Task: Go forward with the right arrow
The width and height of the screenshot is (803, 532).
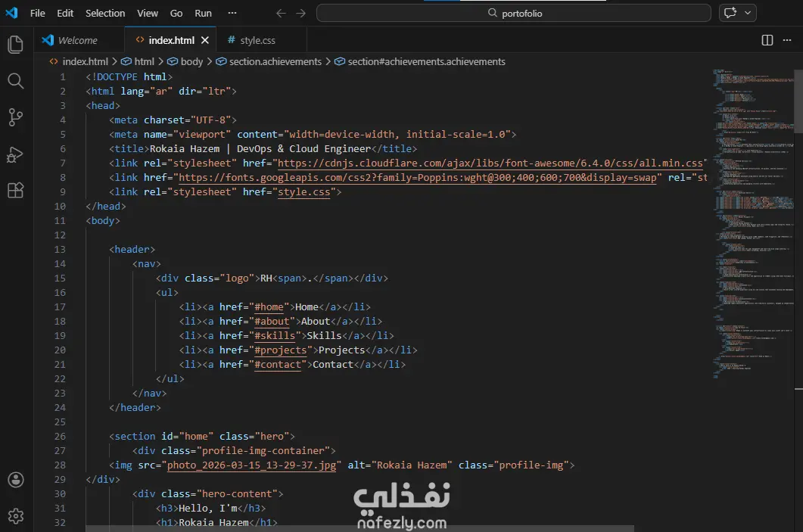Action: [x=300, y=14]
